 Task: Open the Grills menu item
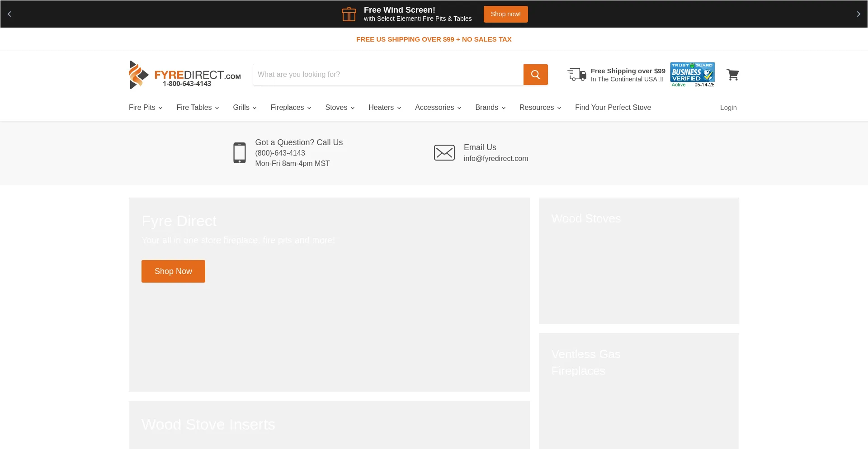tap(244, 108)
